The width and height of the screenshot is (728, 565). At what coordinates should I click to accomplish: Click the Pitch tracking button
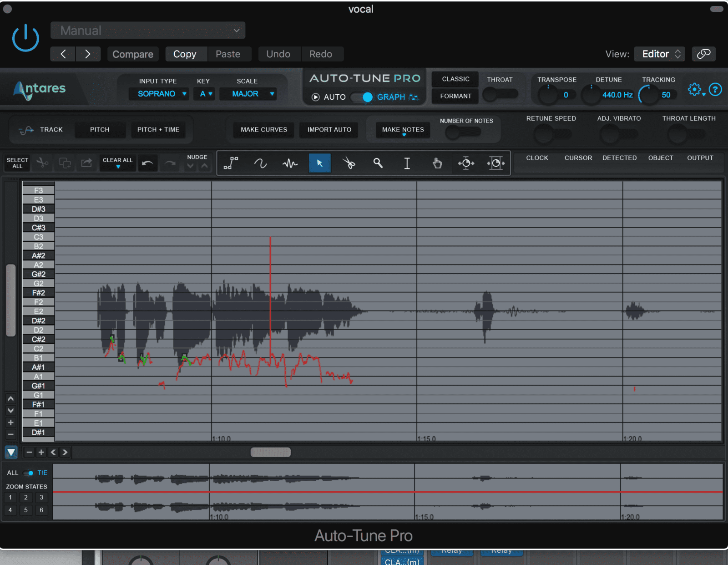pyautogui.click(x=100, y=130)
